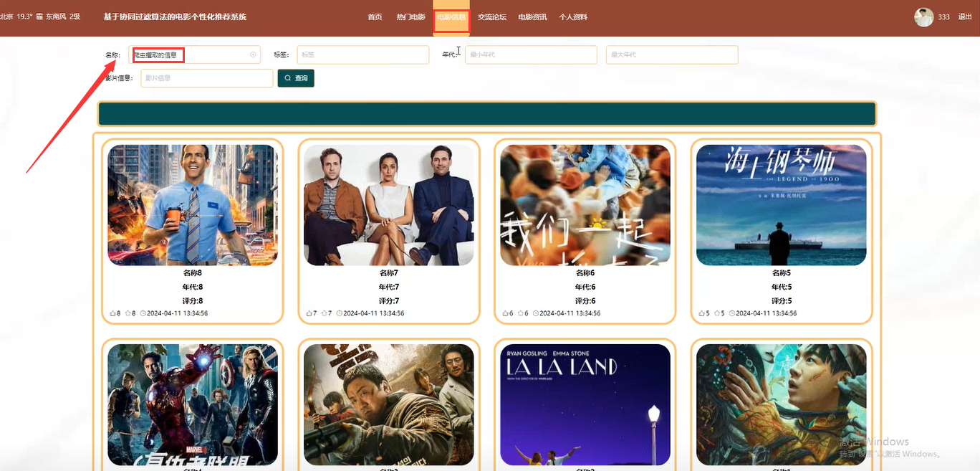Image resolution: width=980 pixels, height=471 pixels.
Task: Open the fantasy painted-face movie poster
Action: (x=782, y=404)
